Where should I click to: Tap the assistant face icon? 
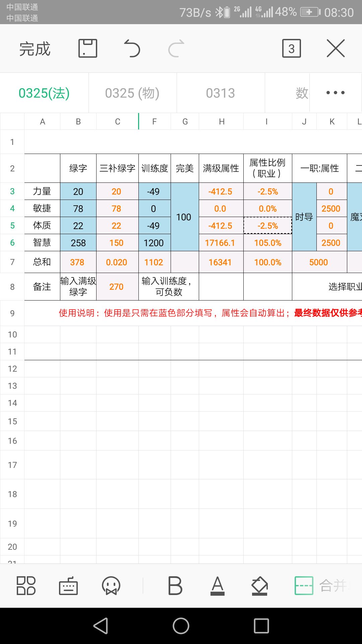point(111,586)
